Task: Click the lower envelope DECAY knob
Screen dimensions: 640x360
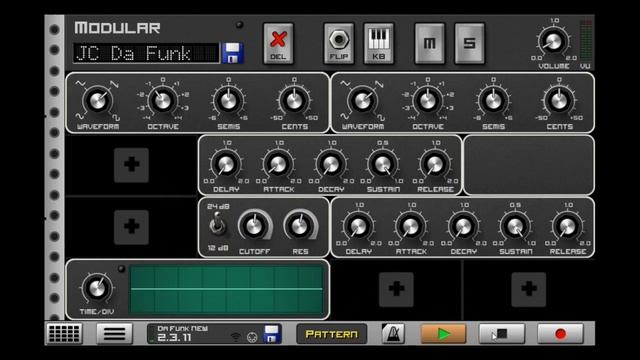Action: click(463, 226)
